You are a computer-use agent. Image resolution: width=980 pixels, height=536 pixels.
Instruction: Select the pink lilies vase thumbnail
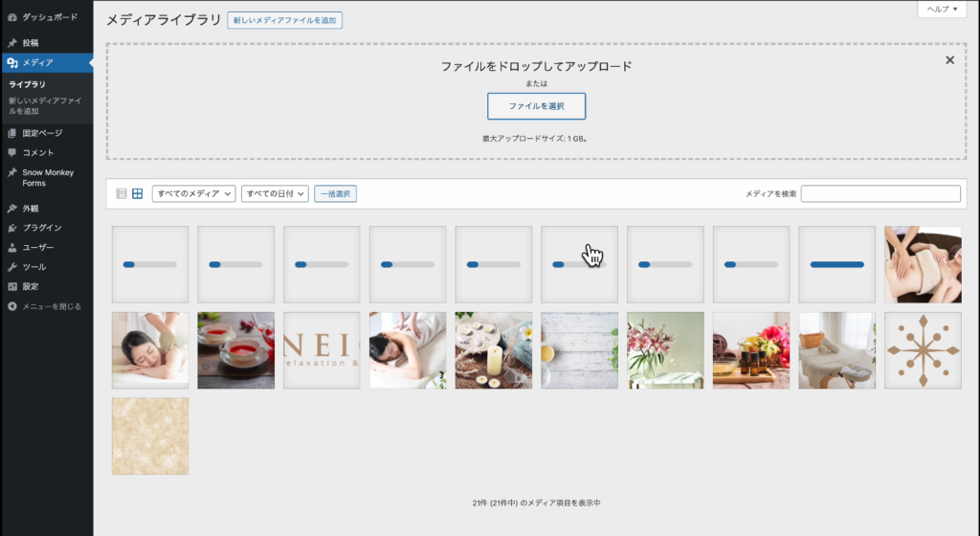tap(665, 350)
